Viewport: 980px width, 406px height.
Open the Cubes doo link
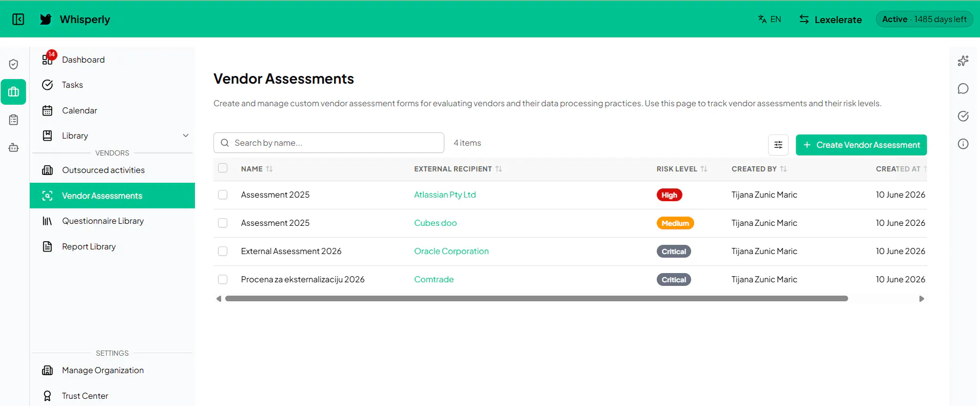click(x=436, y=223)
